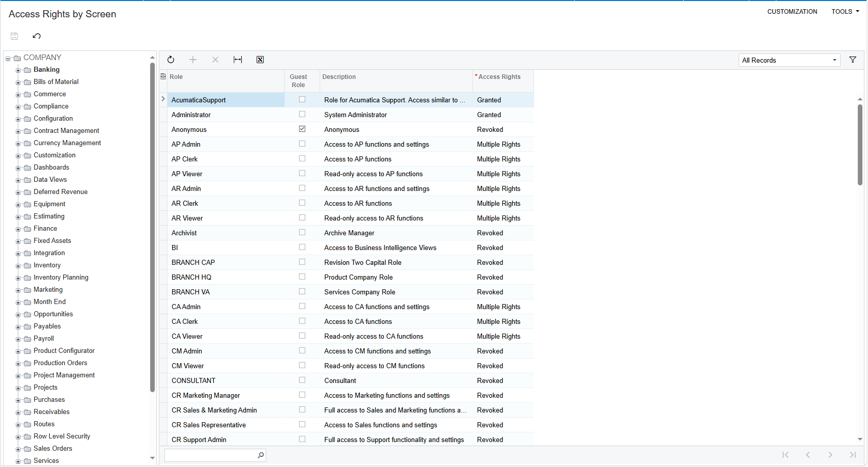Go to next page of records
Screen dimensions: 868x467
(830, 455)
